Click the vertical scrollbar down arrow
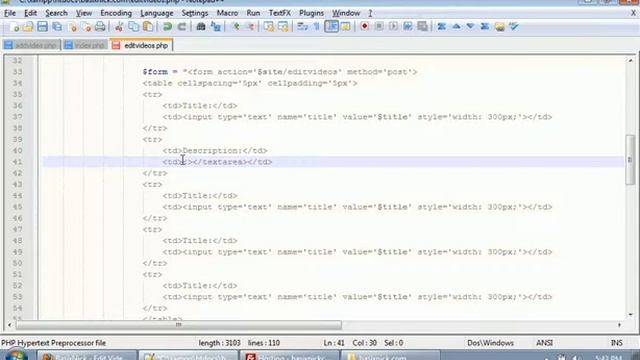The width and height of the screenshot is (640, 360). tap(630, 315)
